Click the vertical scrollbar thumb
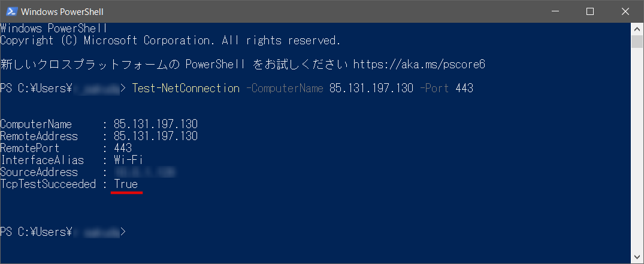 [637, 42]
